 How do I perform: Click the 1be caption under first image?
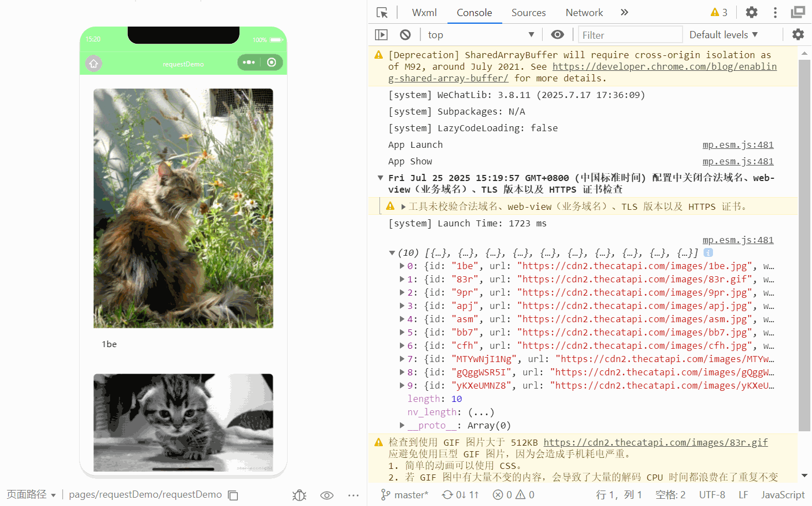109,344
